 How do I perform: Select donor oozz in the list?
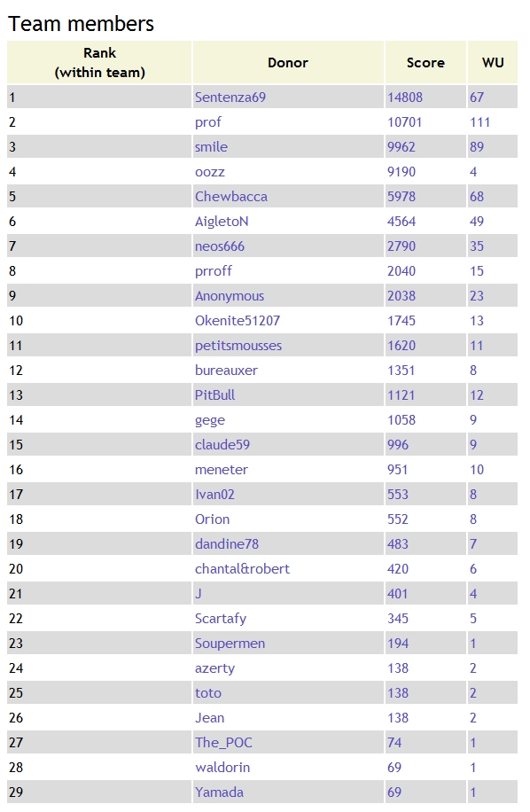[210, 172]
